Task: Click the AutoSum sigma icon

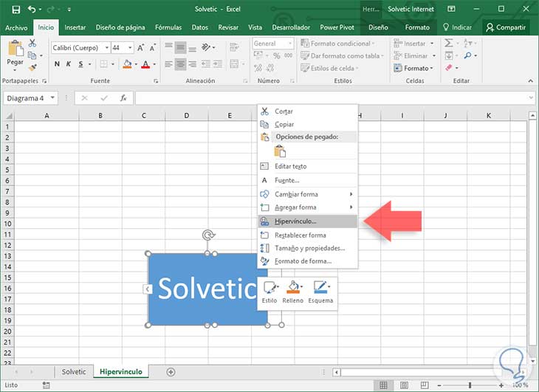Action: tap(448, 43)
